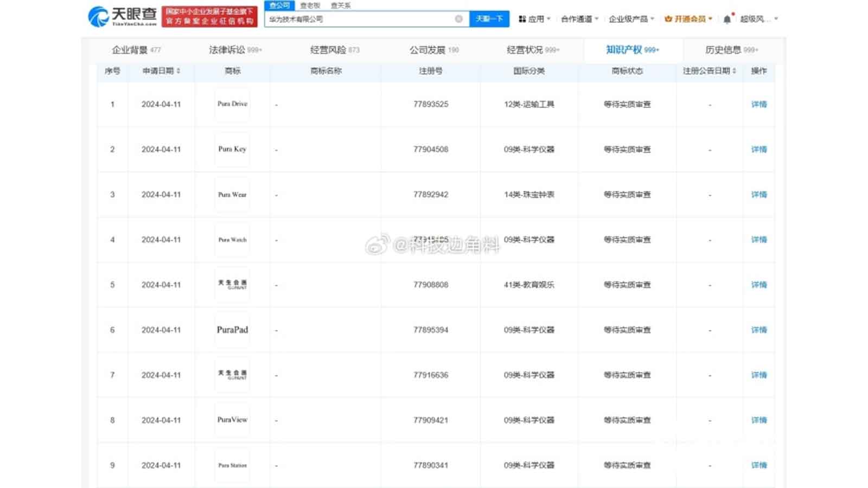Screen dimensions: 868x488
Task: Open the 公司发展 tab
Action: pos(434,50)
